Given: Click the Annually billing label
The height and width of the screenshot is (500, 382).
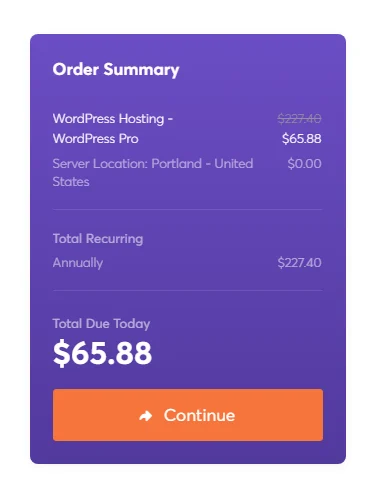Looking at the screenshot, I should (78, 263).
